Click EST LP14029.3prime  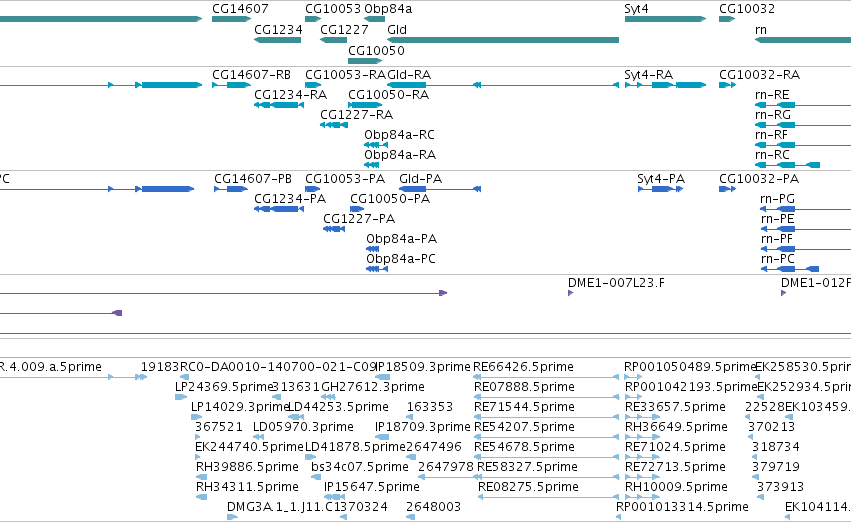[240, 408]
